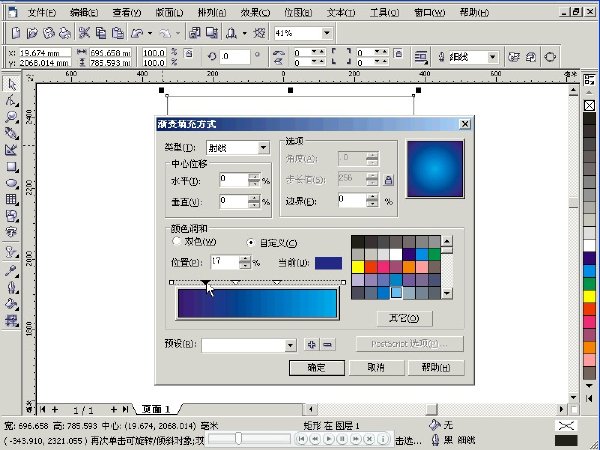Select the Pick tool in the toolbox
The image size is (600, 450).
(x=11, y=83)
